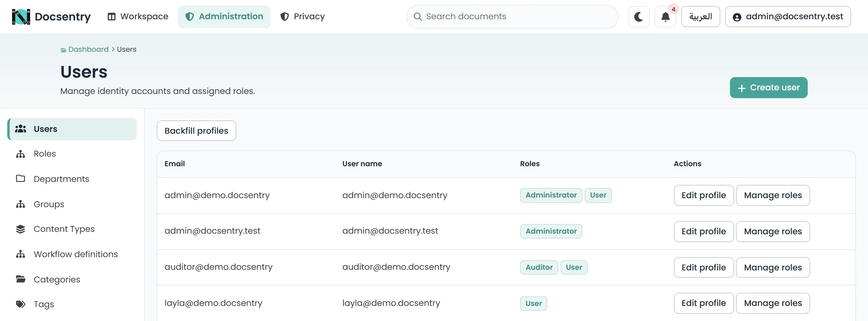This screenshot has height=321, width=868.
Task: Click the Dashboard breadcrumb folder icon
Action: (x=63, y=50)
